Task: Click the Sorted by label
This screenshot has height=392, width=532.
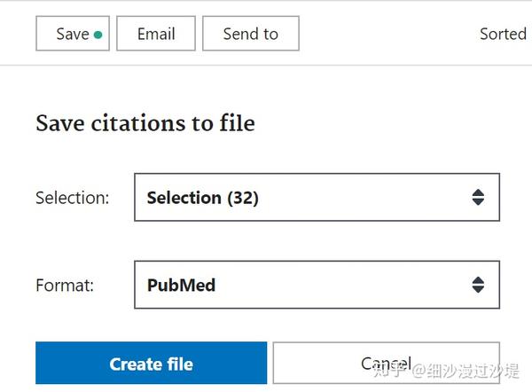Action: point(504,34)
